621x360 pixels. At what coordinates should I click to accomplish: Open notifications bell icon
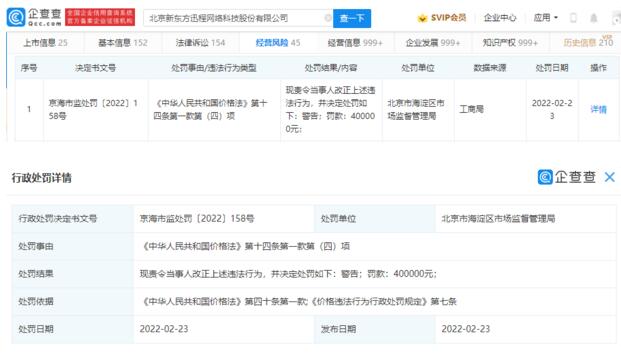(594, 18)
